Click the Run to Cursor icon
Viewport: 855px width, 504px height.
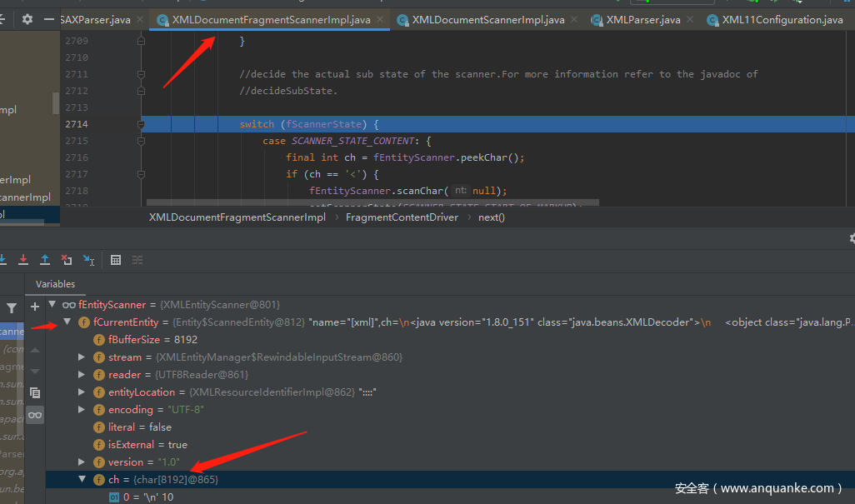pyautogui.click(x=88, y=260)
